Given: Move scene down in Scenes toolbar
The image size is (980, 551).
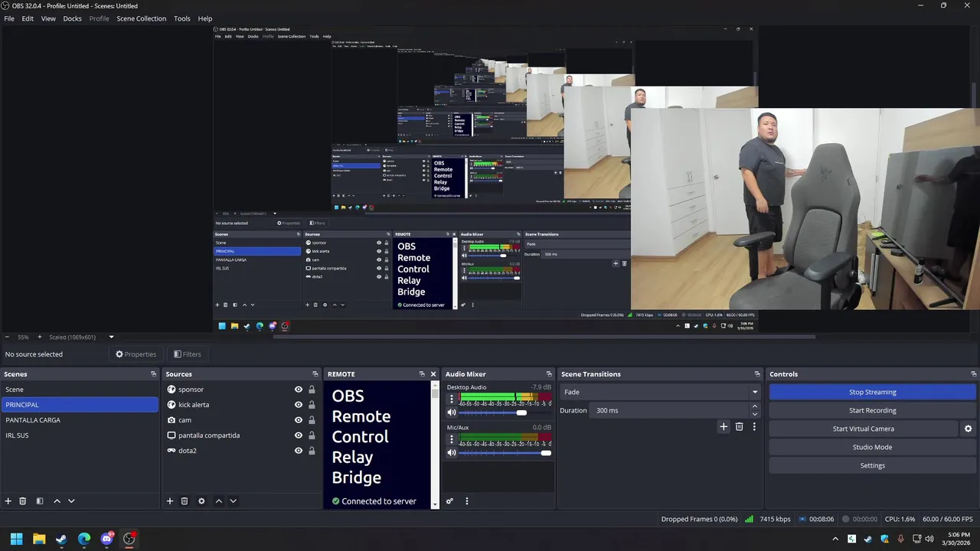Looking at the screenshot, I should point(71,501).
